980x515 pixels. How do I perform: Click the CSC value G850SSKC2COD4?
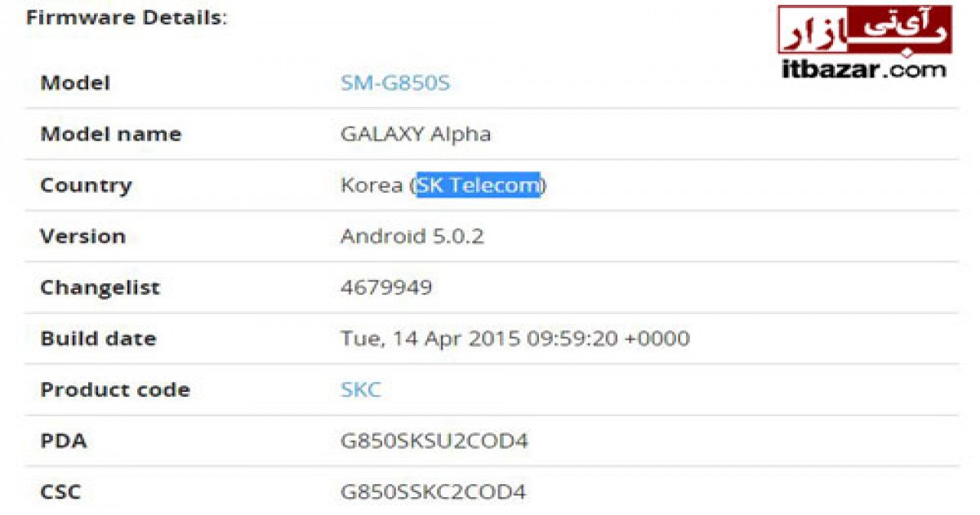point(433,492)
